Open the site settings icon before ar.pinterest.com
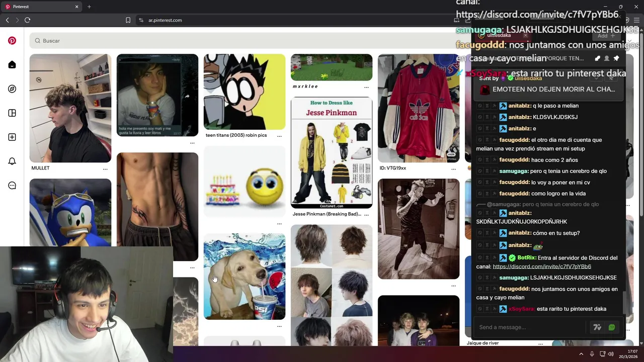The height and width of the screenshot is (362, 644). (x=141, y=20)
